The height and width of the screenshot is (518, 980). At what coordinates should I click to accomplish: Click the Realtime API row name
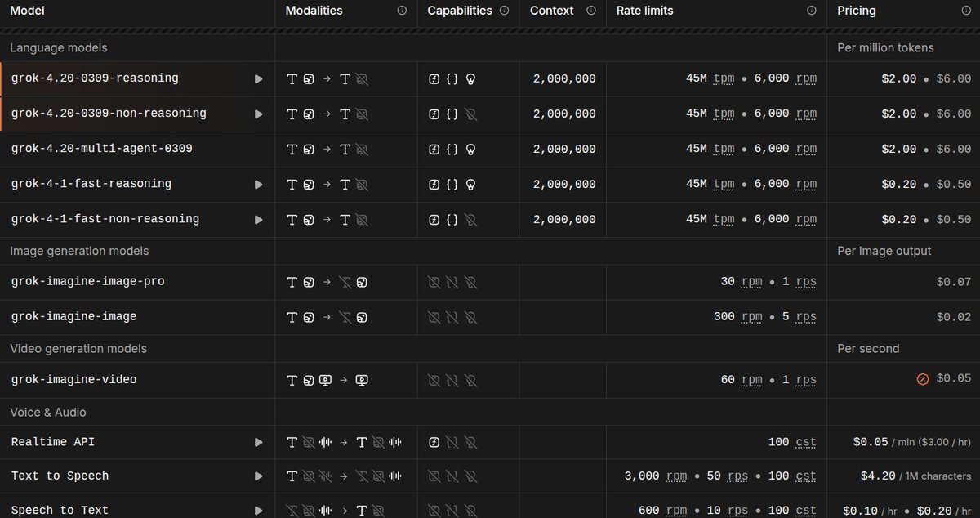click(53, 442)
